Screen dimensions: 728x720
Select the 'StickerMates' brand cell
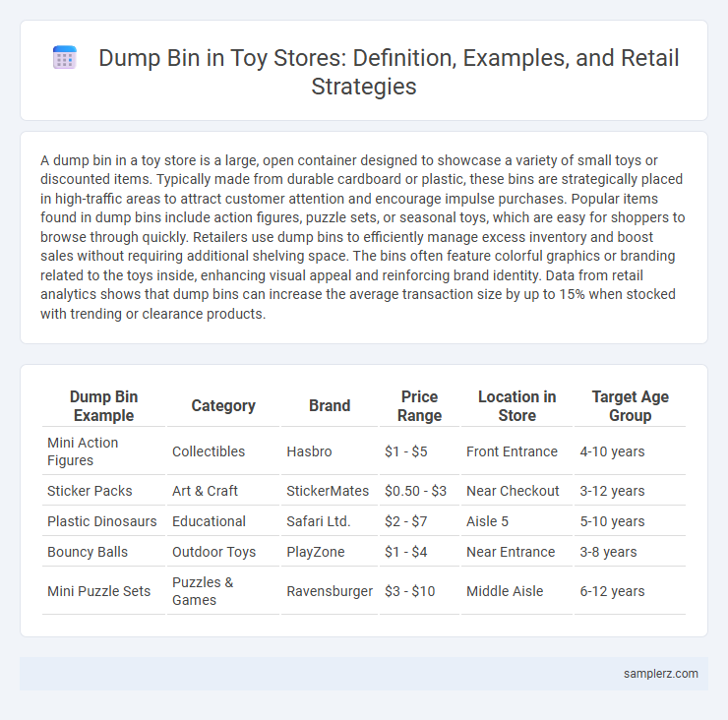coord(330,491)
